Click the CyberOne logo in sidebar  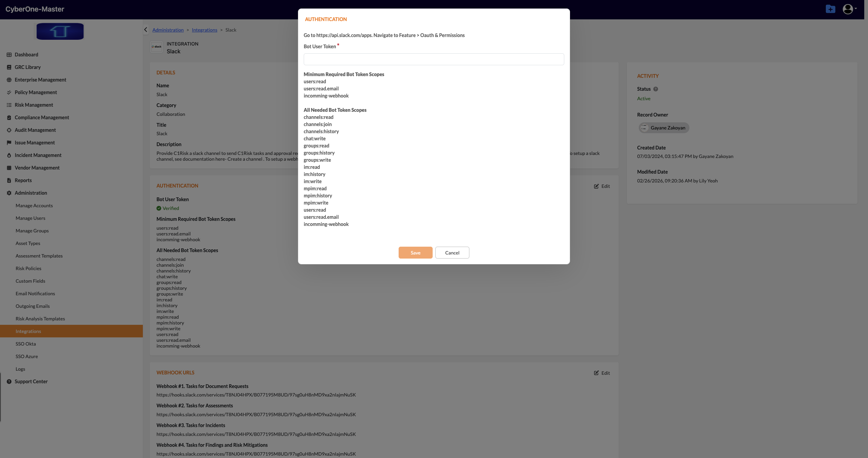pyautogui.click(x=60, y=31)
